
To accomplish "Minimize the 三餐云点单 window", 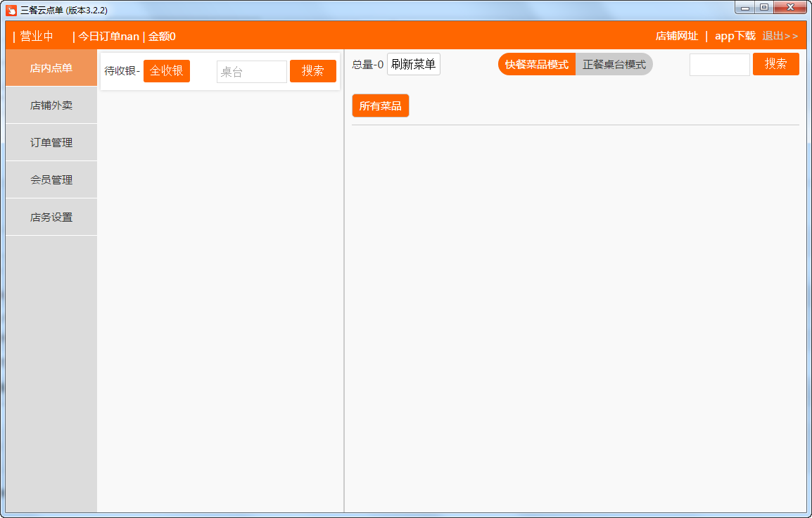I will (x=744, y=8).
